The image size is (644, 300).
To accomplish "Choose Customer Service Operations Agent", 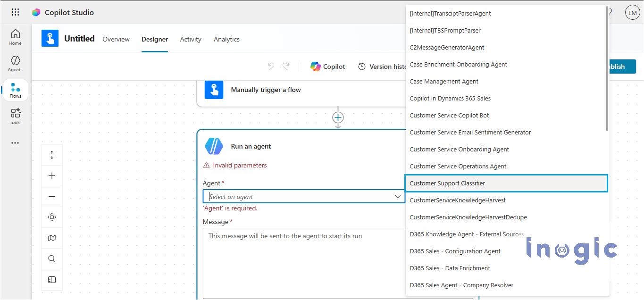I will (x=506, y=166).
